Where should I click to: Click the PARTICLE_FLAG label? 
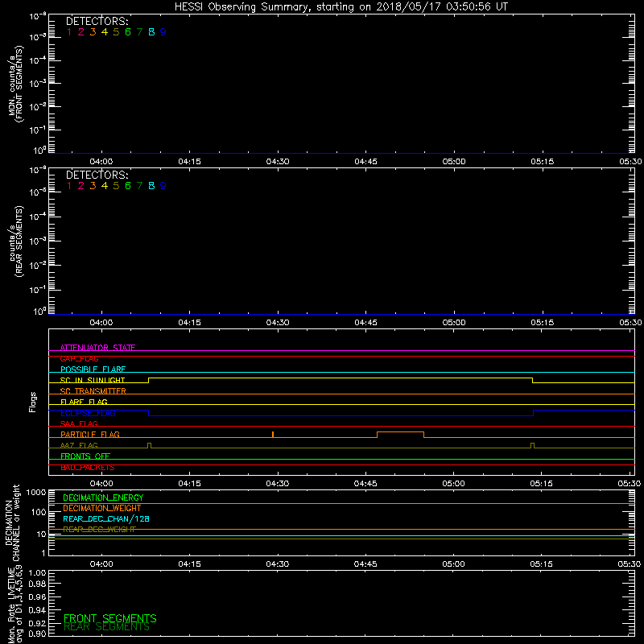coord(90,435)
